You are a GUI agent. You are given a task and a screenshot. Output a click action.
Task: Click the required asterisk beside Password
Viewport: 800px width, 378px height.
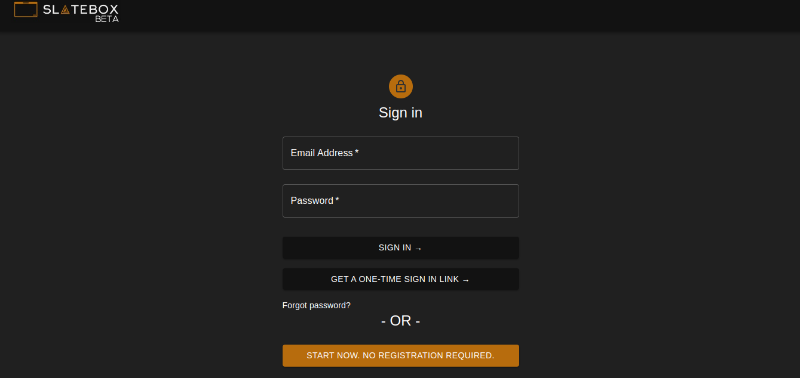[337, 200]
